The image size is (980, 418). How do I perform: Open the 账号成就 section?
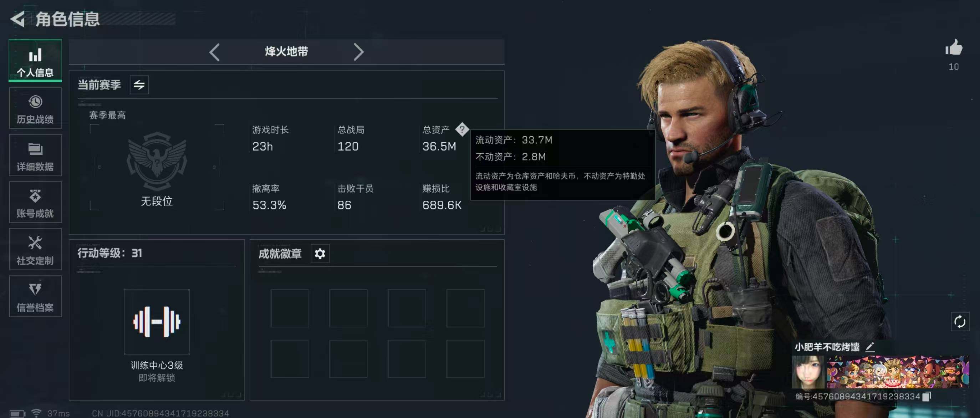(x=35, y=202)
